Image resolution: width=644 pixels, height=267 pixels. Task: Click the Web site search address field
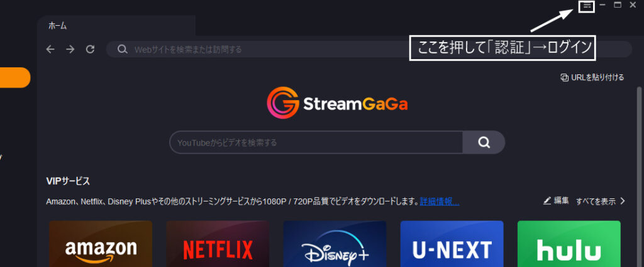click(369, 49)
